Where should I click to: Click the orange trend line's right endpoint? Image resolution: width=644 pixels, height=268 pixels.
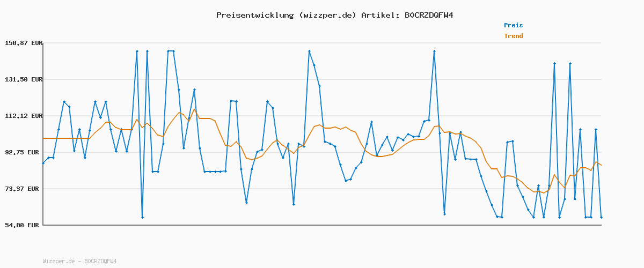(x=601, y=165)
